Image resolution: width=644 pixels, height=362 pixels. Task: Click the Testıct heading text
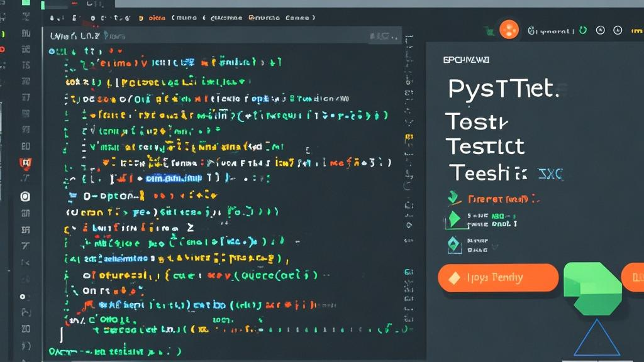click(x=486, y=146)
